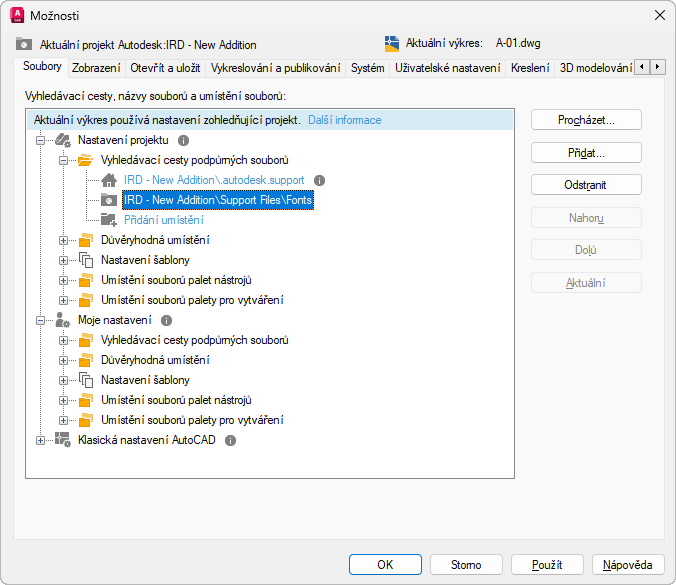Click the Přidání umístění add-folder icon

[x=109, y=220]
